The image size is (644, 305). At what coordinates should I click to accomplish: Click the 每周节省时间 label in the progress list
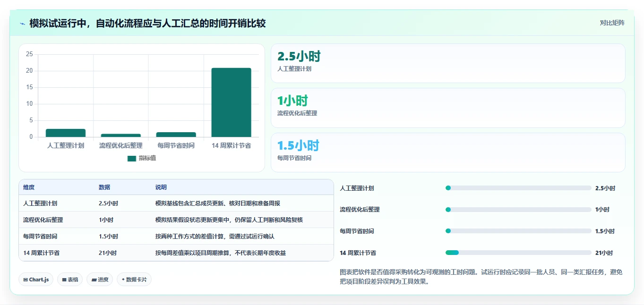(357, 231)
